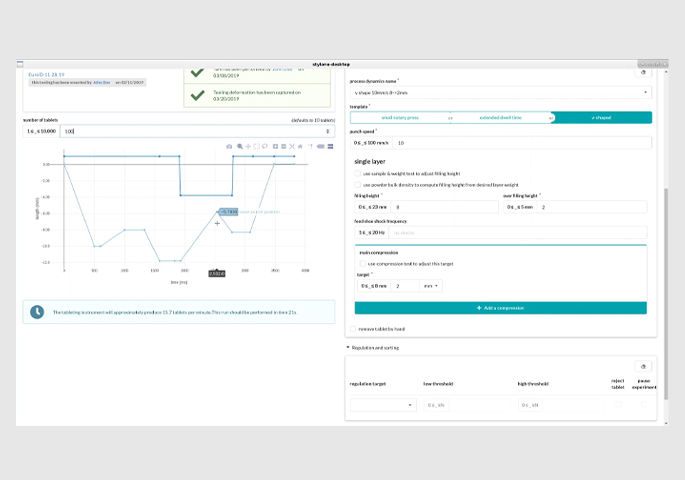Click the 'main compression' section label
The image size is (685, 480).
378,252
